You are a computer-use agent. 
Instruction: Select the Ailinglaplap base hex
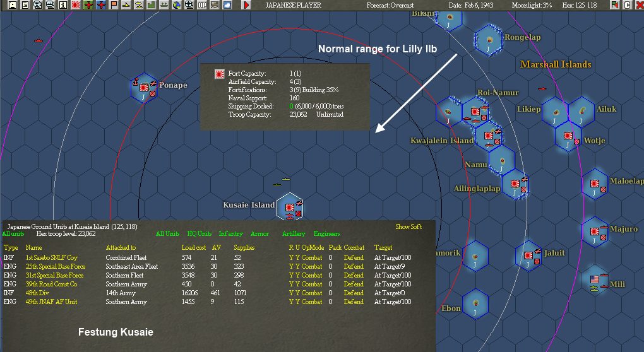click(515, 184)
